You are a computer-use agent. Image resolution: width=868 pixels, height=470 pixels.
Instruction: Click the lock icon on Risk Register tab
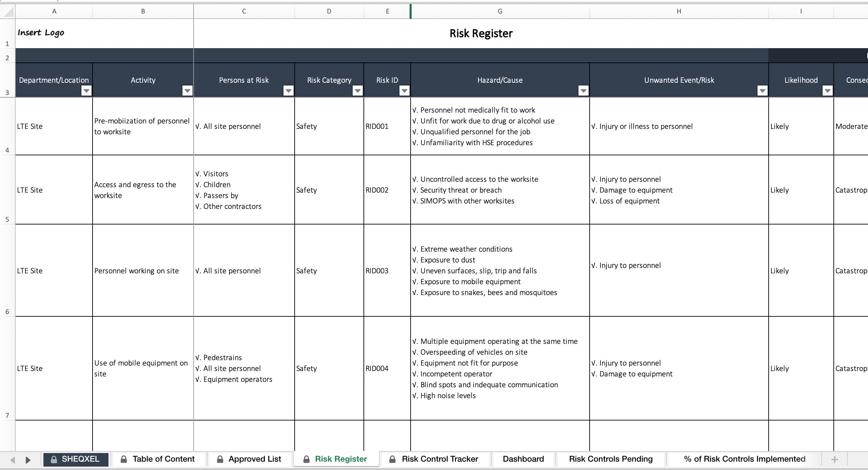(306, 459)
